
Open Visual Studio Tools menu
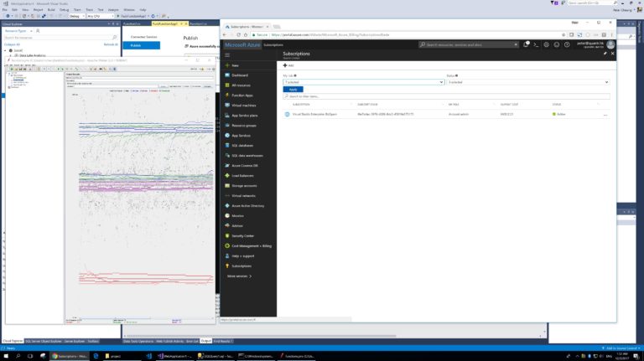point(89,9)
